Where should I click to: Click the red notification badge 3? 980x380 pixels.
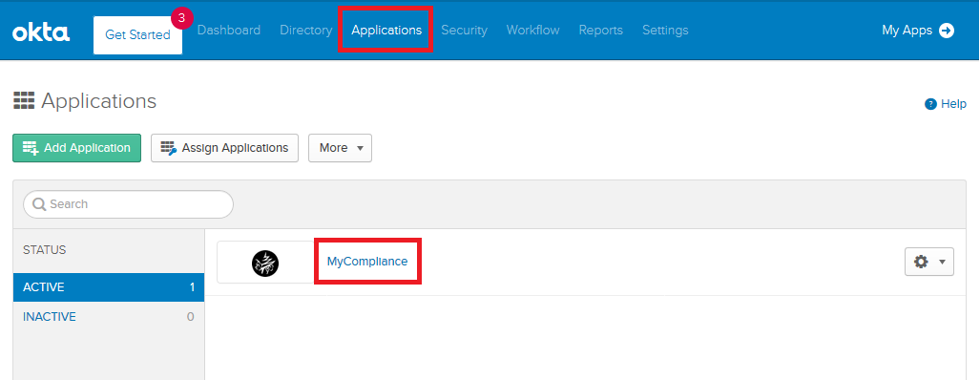point(182,18)
